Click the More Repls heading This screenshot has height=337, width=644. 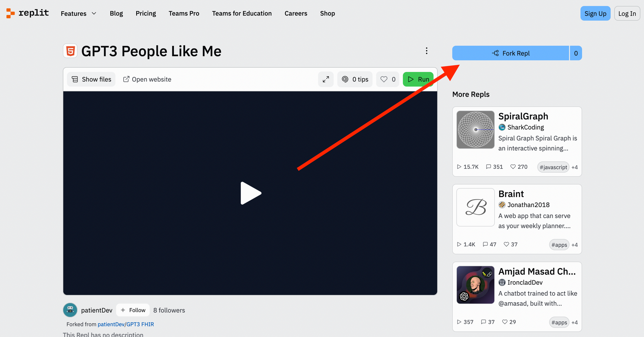click(x=471, y=94)
